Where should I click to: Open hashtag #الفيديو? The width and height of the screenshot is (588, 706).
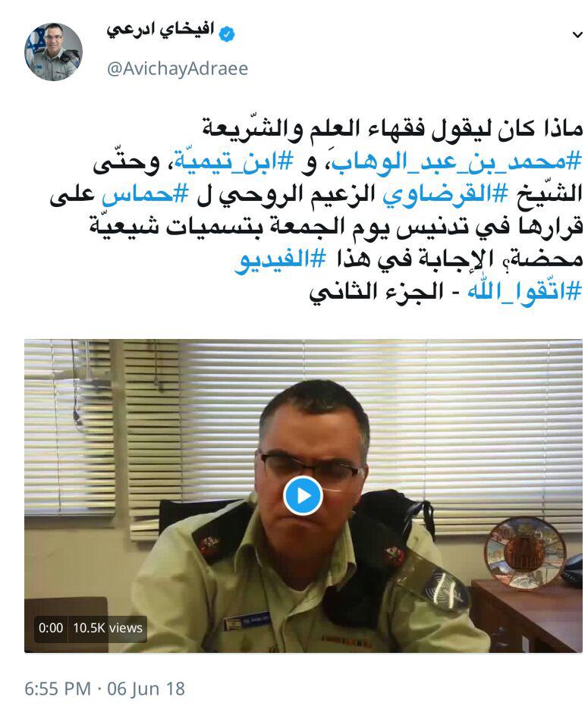click(280, 260)
